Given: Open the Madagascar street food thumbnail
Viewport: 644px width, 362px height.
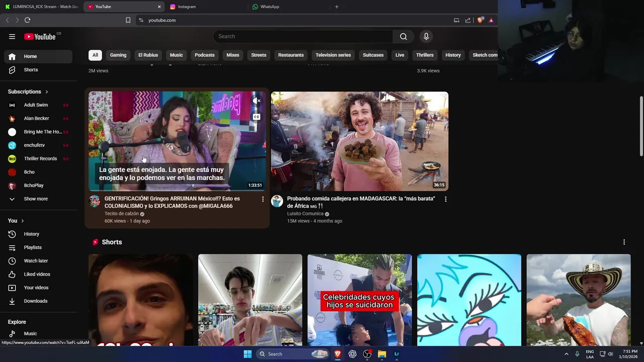Looking at the screenshot, I should (359, 141).
